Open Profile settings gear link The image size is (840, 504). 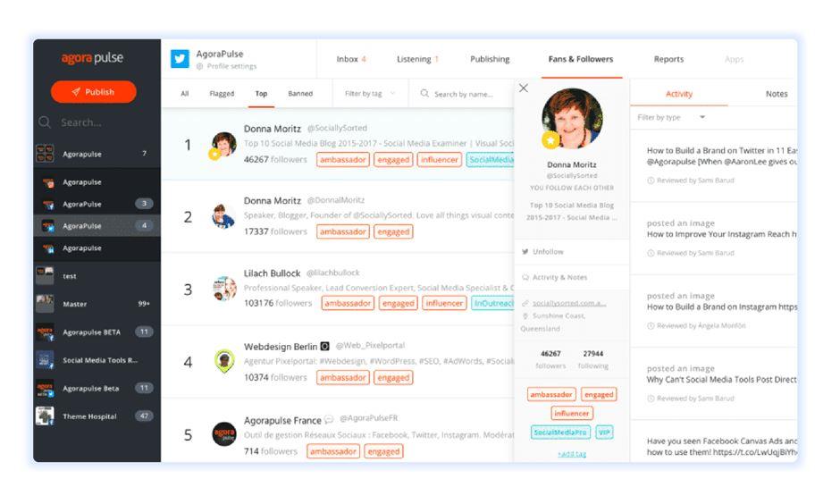tap(227, 66)
